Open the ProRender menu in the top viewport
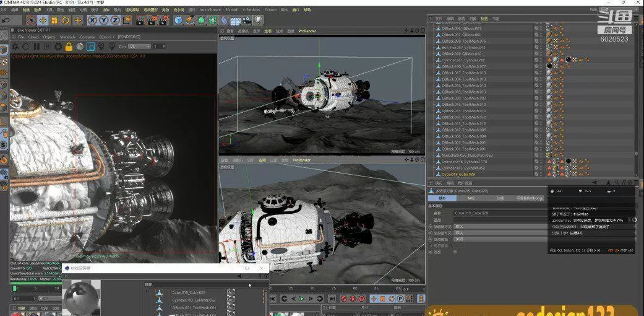 pyautogui.click(x=307, y=30)
